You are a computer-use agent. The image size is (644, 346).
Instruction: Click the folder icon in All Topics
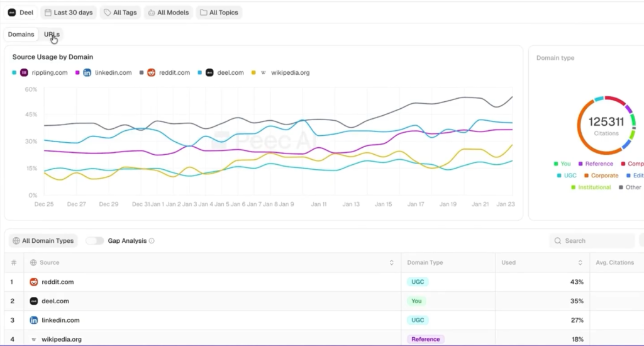[x=203, y=13]
